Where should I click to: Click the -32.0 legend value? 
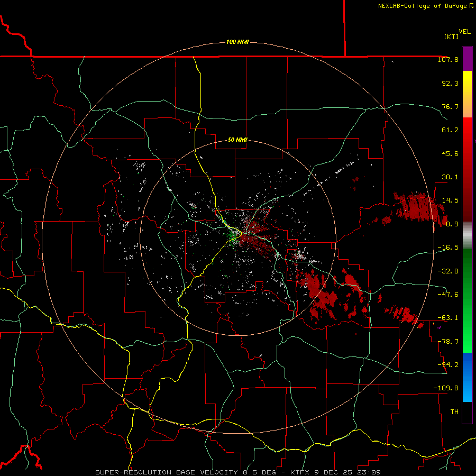pos(448,271)
